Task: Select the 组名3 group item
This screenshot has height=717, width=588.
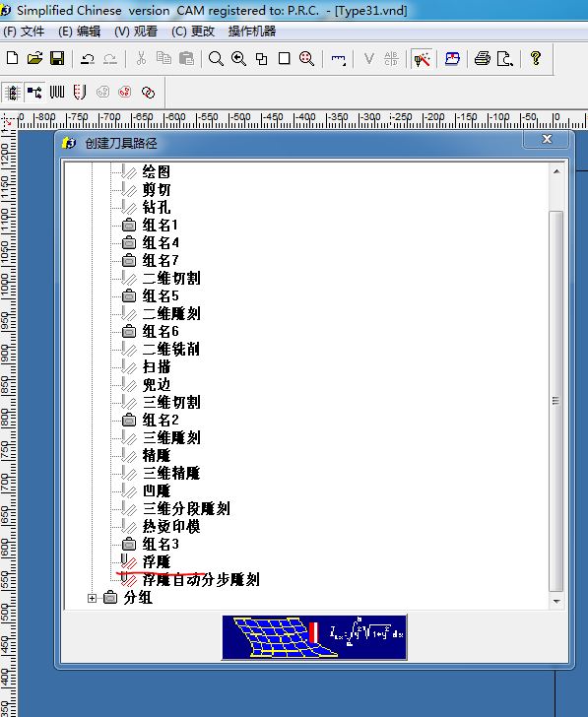Action: pos(161,544)
